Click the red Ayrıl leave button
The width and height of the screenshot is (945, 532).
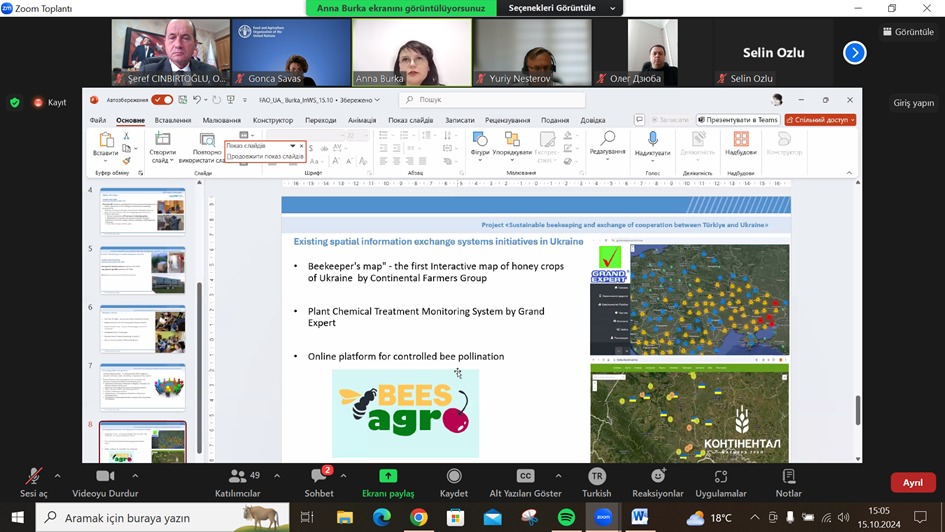pos(912,483)
